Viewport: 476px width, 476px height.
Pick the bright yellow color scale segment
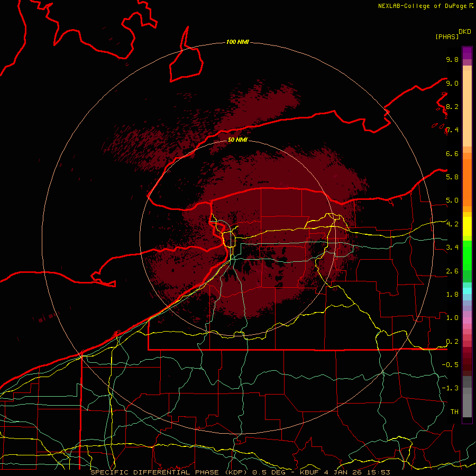pyautogui.click(x=467, y=226)
